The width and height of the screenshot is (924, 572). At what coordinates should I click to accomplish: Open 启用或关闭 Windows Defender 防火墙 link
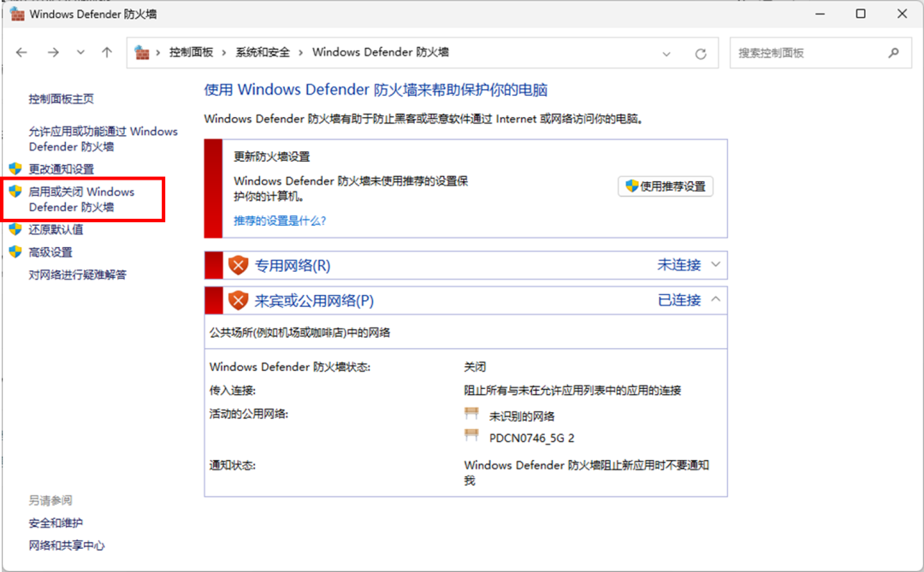81,199
